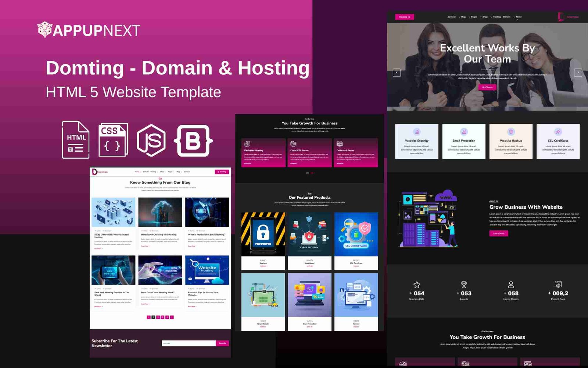This screenshot has height=368, width=588.
Task: Click the HTML5 file icon
Action: [x=76, y=140]
